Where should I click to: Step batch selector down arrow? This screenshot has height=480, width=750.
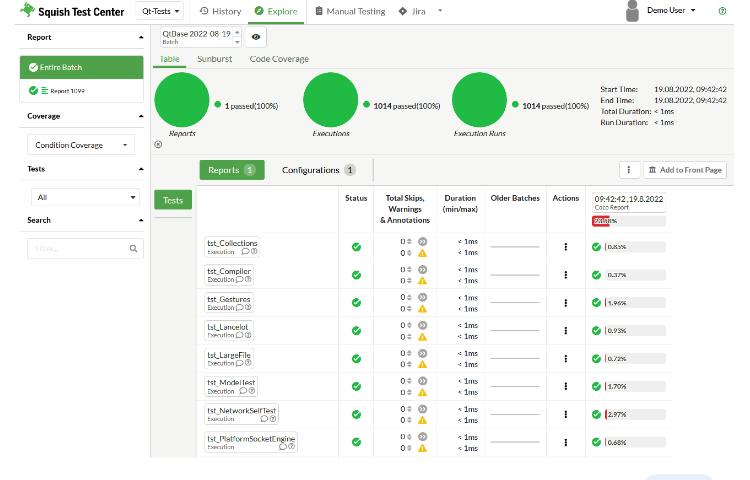coord(237,42)
